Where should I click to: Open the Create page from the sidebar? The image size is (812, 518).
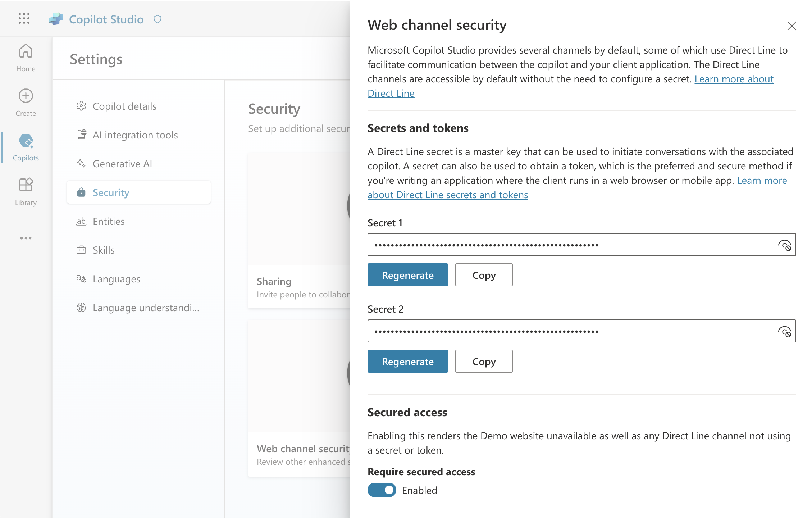(x=26, y=103)
